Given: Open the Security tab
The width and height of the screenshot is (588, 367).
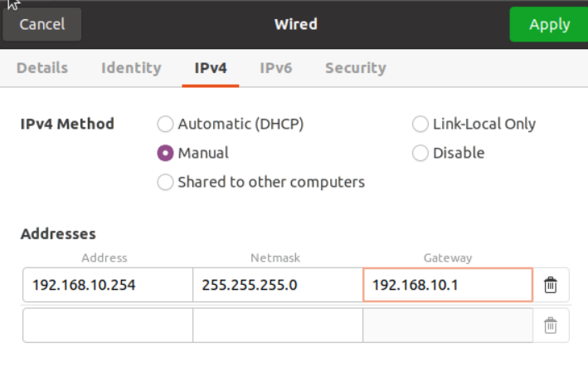Looking at the screenshot, I should click(355, 68).
